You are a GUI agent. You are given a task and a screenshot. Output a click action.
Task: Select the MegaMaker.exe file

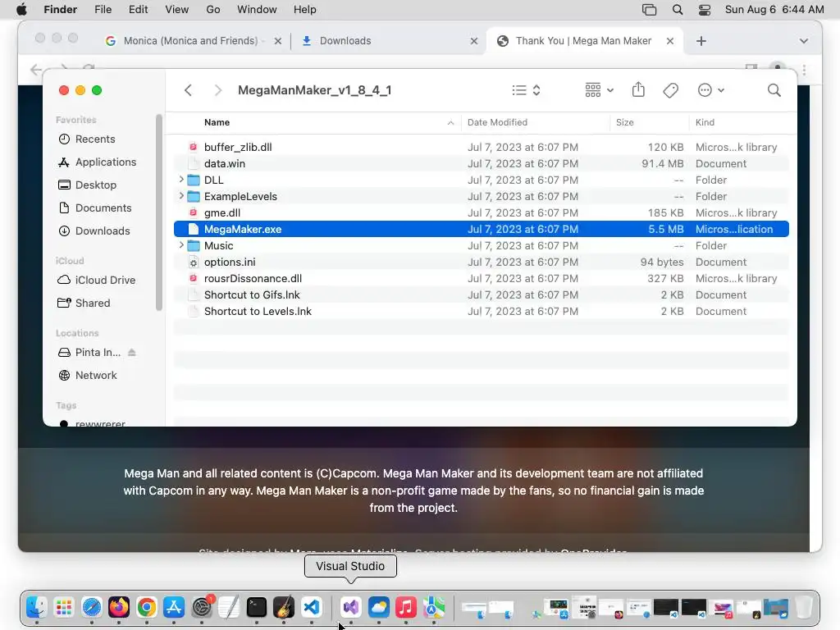click(x=481, y=229)
